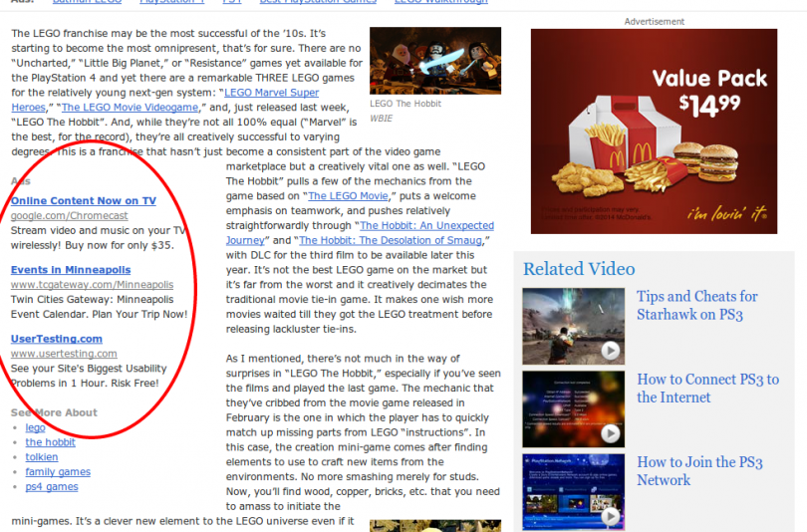Open the tolkien topic link
Image resolution: width=807 pixels, height=532 pixels.
click(x=42, y=457)
